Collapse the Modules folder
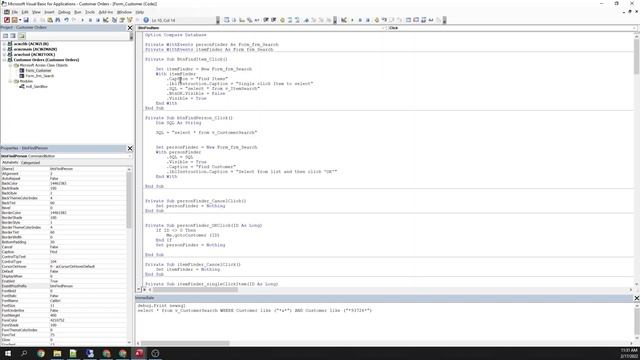The width and height of the screenshot is (640, 360). point(10,81)
